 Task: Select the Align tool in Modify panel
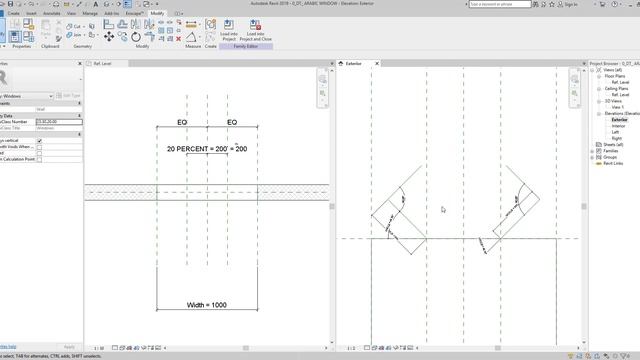[x=109, y=24]
